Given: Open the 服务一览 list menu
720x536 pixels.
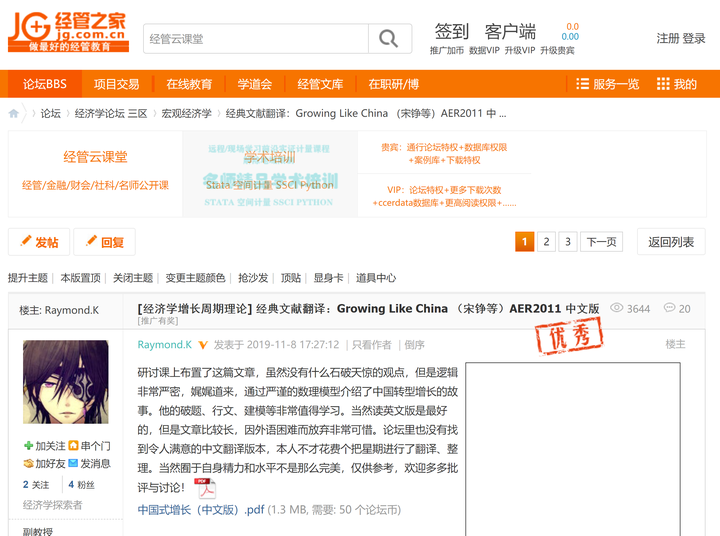Looking at the screenshot, I should click(x=608, y=84).
